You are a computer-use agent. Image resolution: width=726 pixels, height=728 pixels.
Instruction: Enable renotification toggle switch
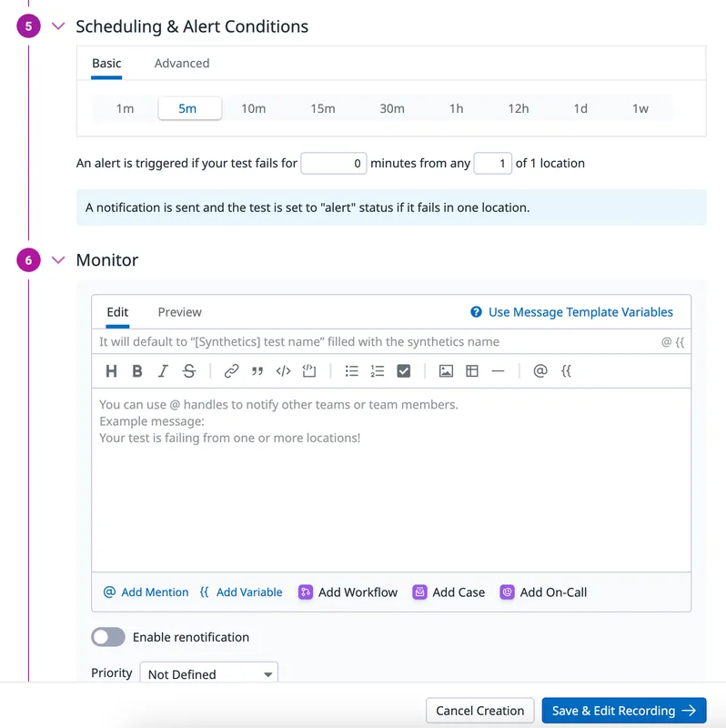pos(108,637)
